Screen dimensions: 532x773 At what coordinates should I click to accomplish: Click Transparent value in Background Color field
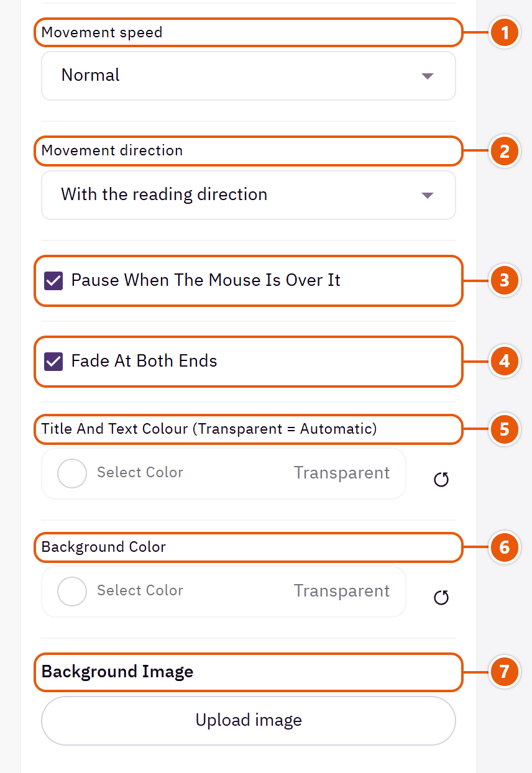(342, 591)
